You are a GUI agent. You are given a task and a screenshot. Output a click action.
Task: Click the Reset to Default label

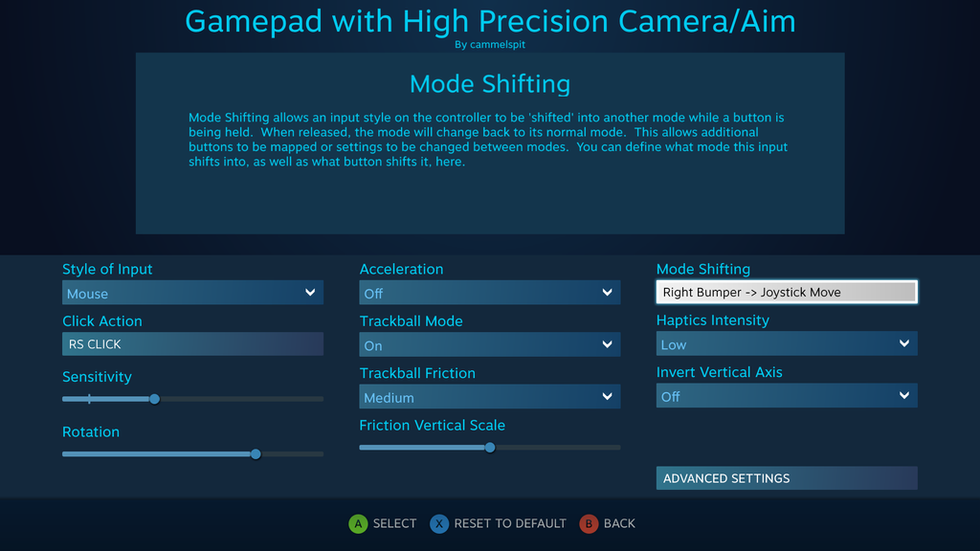(509, 524)
